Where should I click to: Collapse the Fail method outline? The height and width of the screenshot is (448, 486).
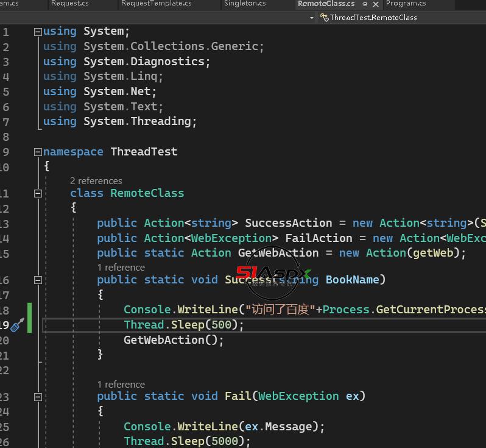tap(38, 397)
